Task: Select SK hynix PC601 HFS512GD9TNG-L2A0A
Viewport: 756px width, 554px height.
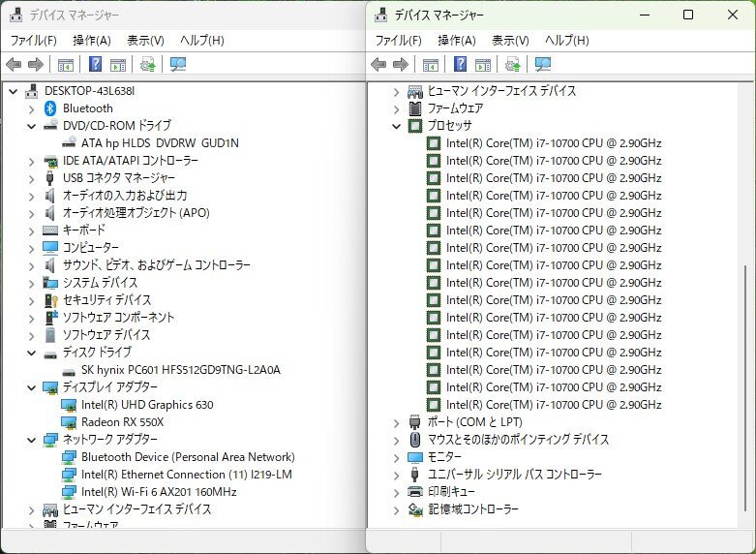Action: click(x=181, y=370)
